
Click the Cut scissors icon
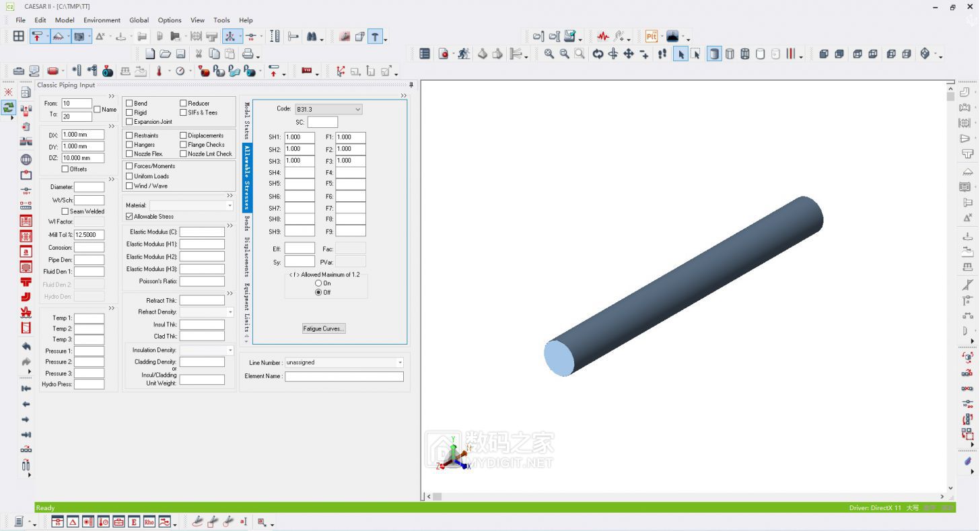tap(199, 54)
